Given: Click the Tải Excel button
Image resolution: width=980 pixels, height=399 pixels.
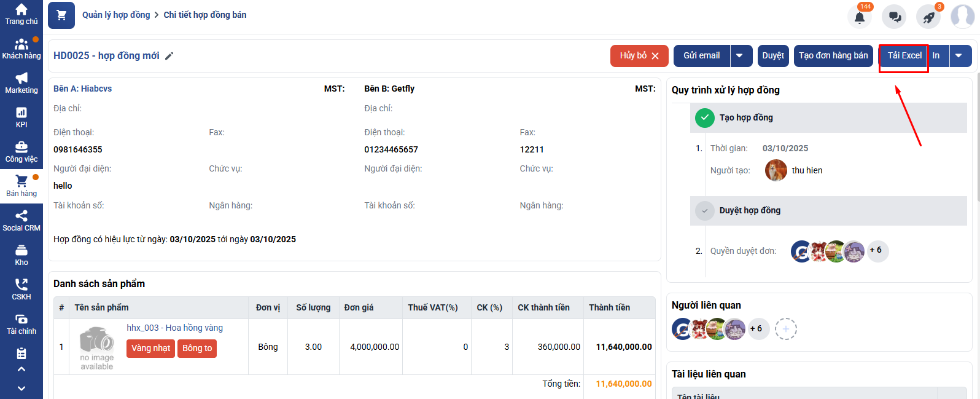Looking at the screenshot, I should [904, 56].
